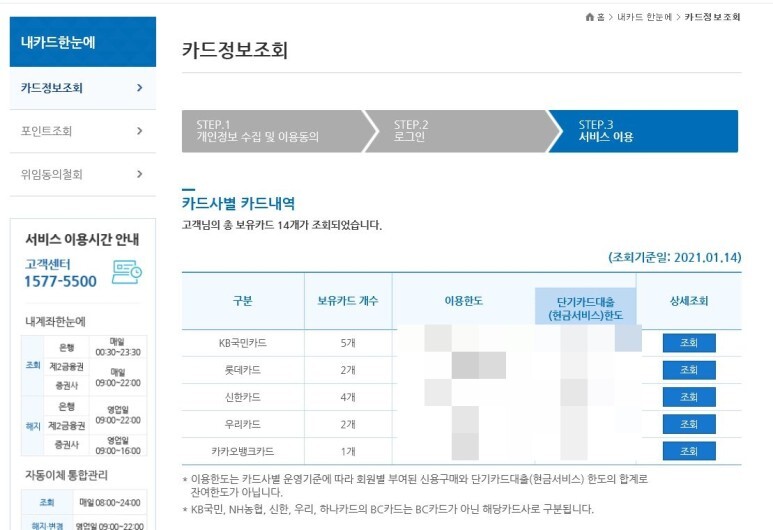
Task: Click the 5개 card count cell
Action: coord(348,343)
